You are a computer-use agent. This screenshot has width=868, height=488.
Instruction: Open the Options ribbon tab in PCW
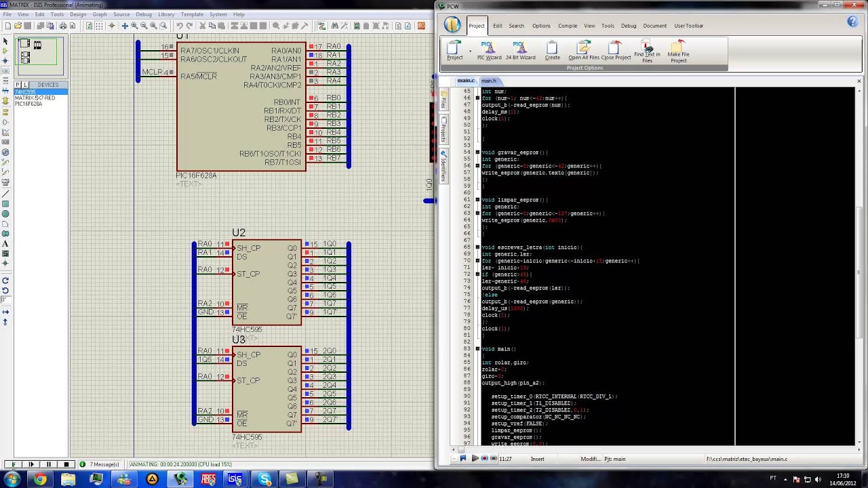(x=541, y=26)
